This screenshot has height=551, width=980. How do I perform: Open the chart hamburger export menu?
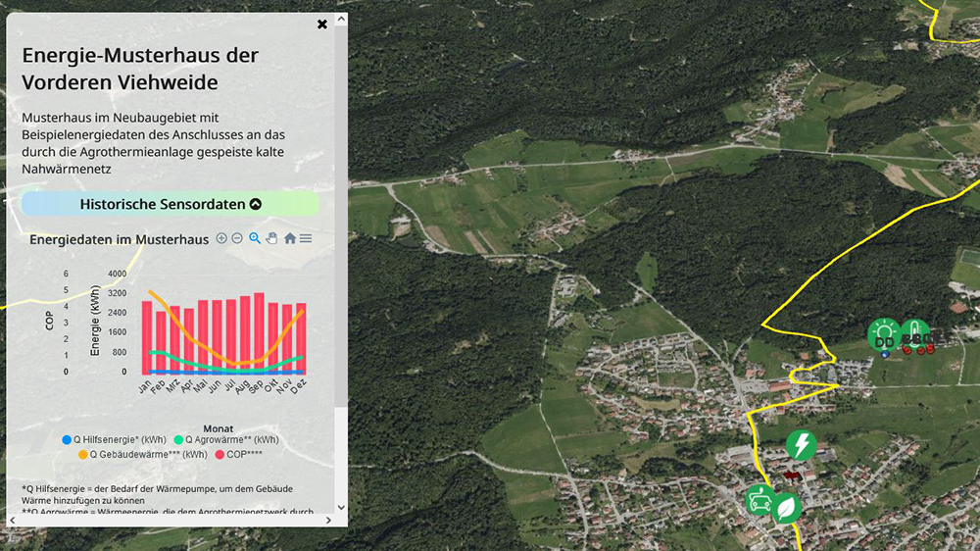[306, 238]
